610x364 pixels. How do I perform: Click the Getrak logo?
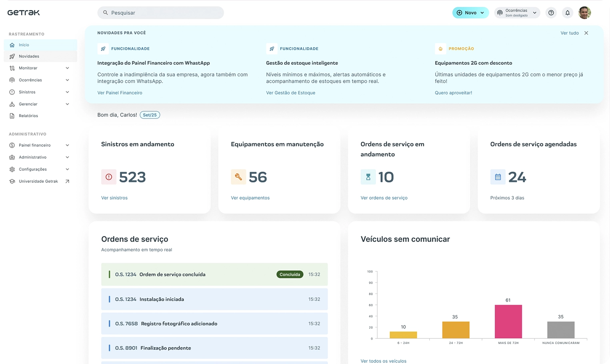[24, 13]
